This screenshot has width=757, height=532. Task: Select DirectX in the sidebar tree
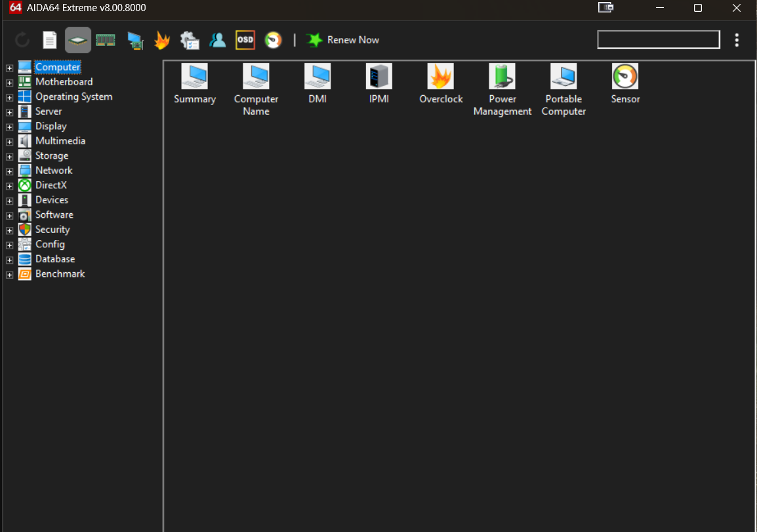(51, 185)
